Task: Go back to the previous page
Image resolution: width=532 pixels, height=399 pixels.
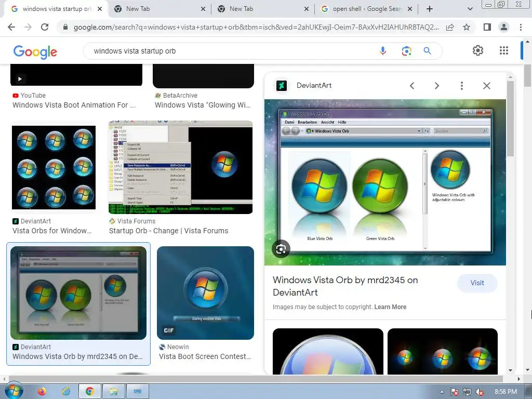Action: coord(11,27)
